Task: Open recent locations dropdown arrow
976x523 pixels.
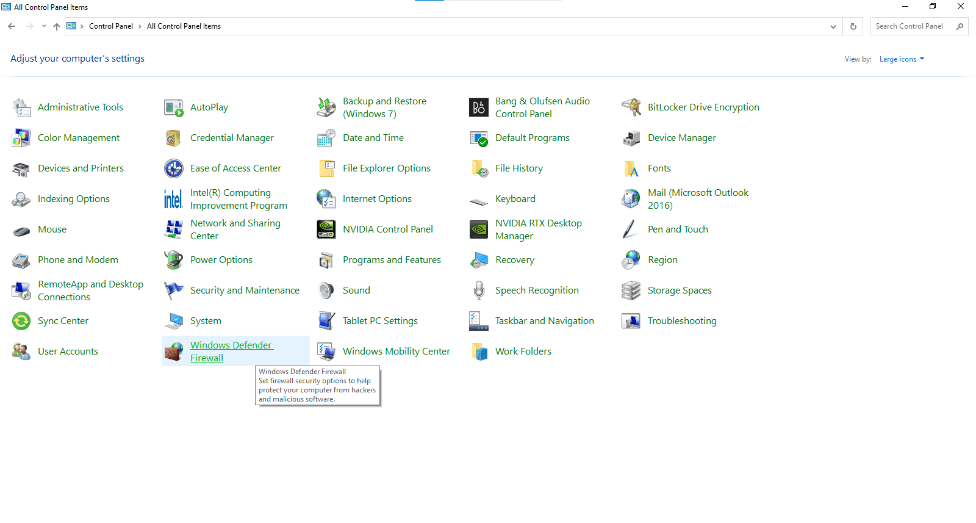Action: [44, 26]
